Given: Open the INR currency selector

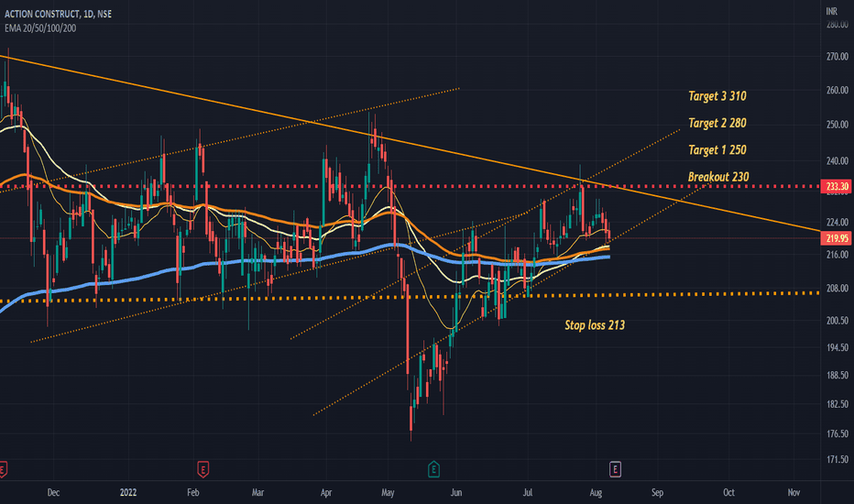Looking at the screenshot, I should [832, 11].
